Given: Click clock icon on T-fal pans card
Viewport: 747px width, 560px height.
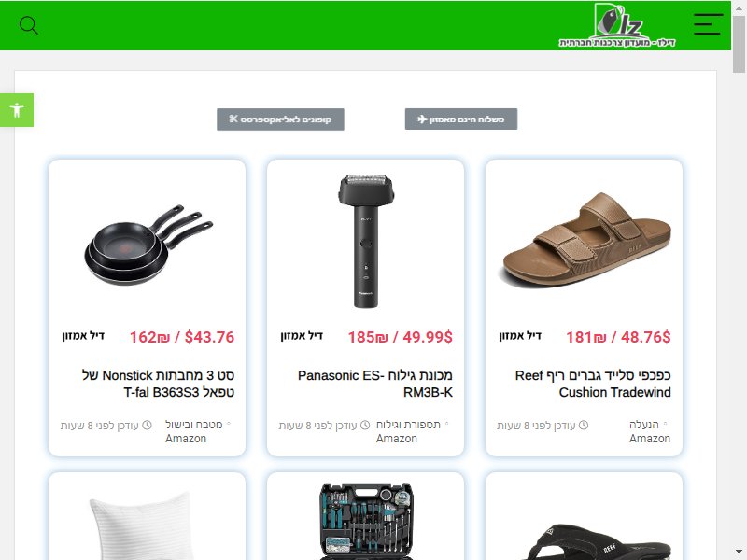Looking at the screenshot, I should [147, 425].
